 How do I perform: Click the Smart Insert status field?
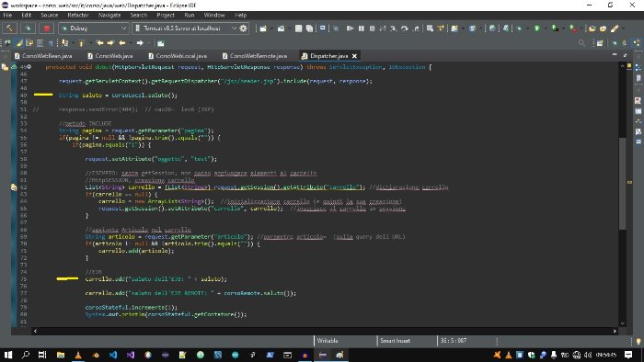(407, 341)
